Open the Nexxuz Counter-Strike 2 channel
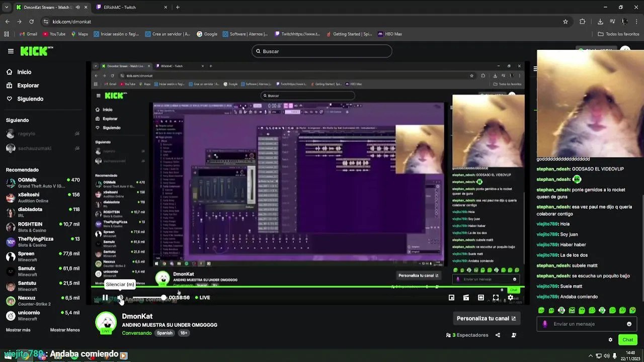This screenshot has width=644, height=362. pos(43,301)
